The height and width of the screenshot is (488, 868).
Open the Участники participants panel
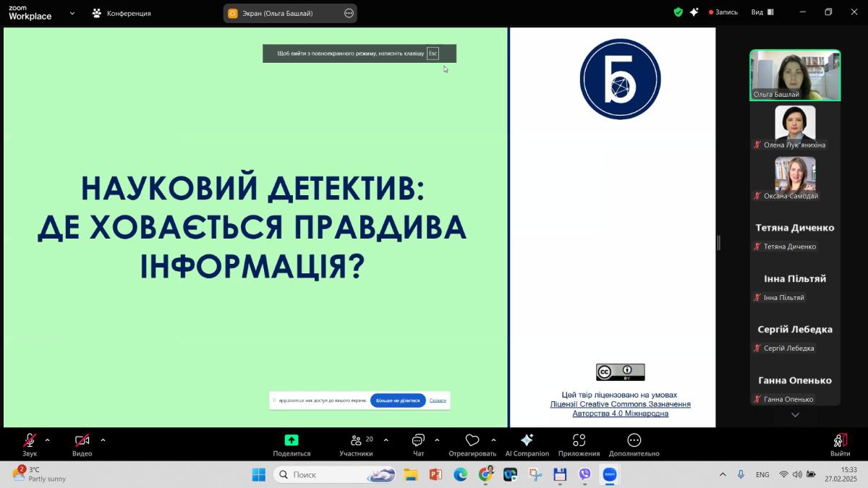356,440
